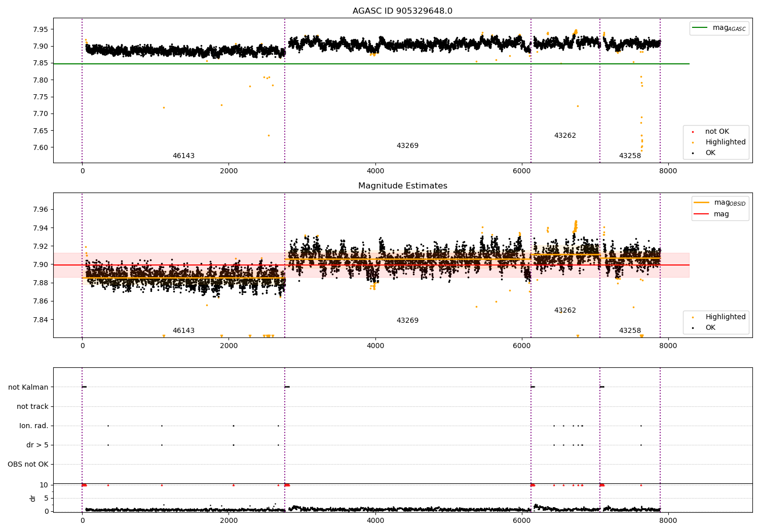Select the 'not Kalman' row label
Image resolution: width=760 pixels, height=532 pixels.
pyautogui.click(x=28, y=388)
